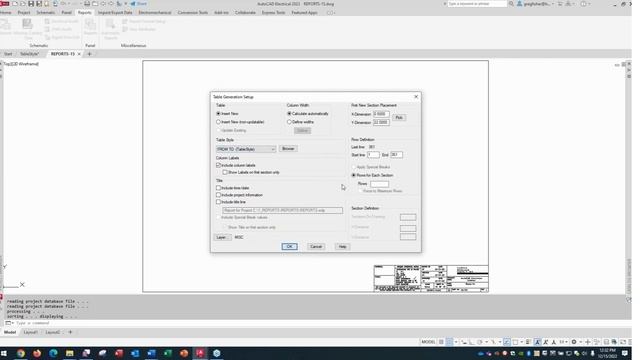The height and width of the screenshot is (360, 640).
Task: Click the search keyword box in title bar
Action: click(x=477, y=4)
